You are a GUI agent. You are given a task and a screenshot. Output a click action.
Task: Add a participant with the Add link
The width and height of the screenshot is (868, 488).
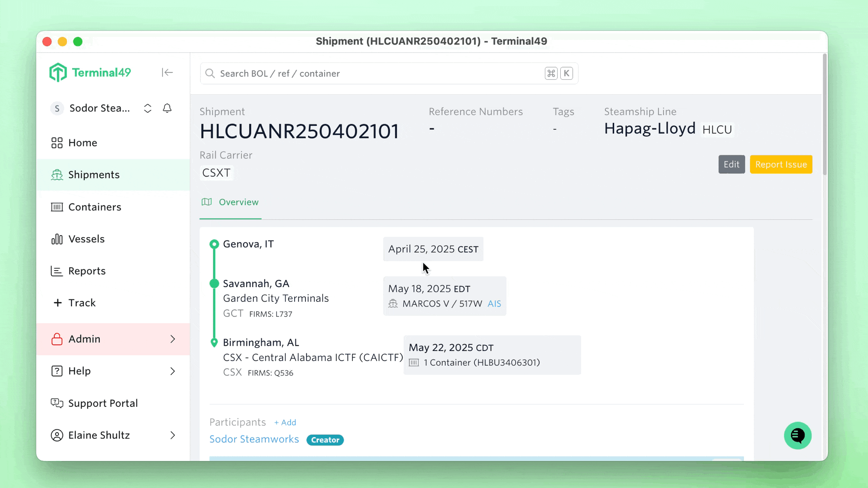285,422
